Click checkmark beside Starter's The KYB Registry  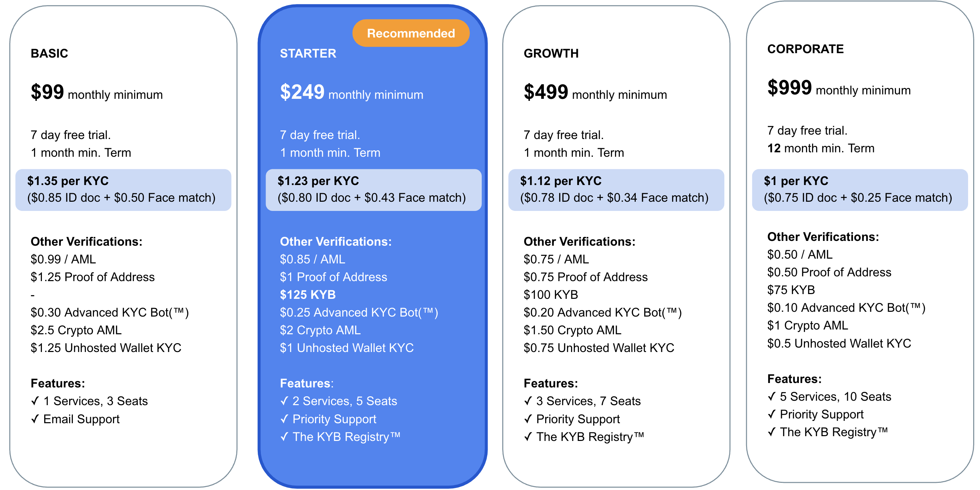[284, 437]
